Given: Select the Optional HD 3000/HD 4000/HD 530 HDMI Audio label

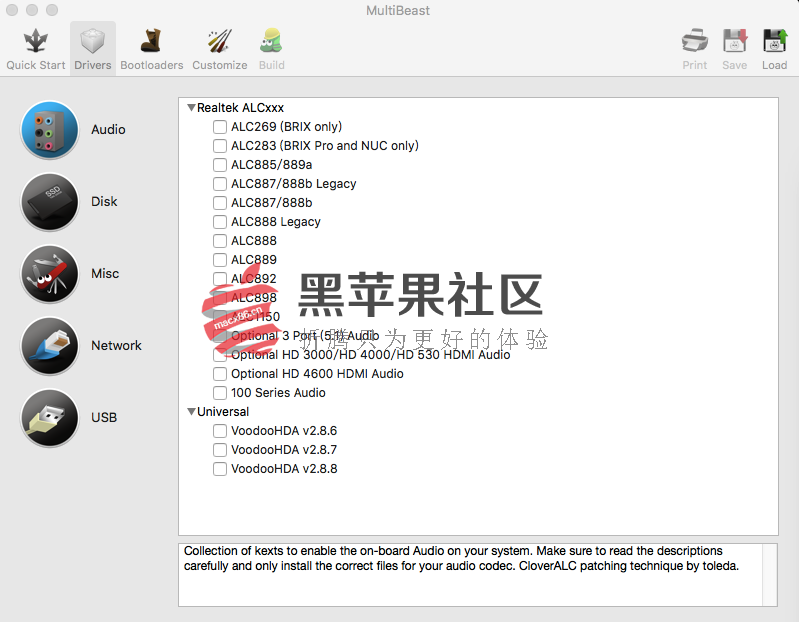Looking at the screenshot, I should [x=370, y=355].
